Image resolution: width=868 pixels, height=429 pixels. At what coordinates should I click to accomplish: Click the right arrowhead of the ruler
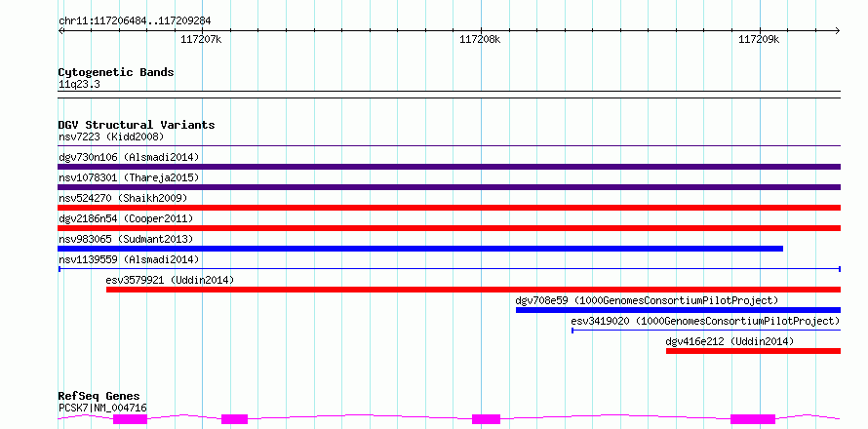pos(838,30)
